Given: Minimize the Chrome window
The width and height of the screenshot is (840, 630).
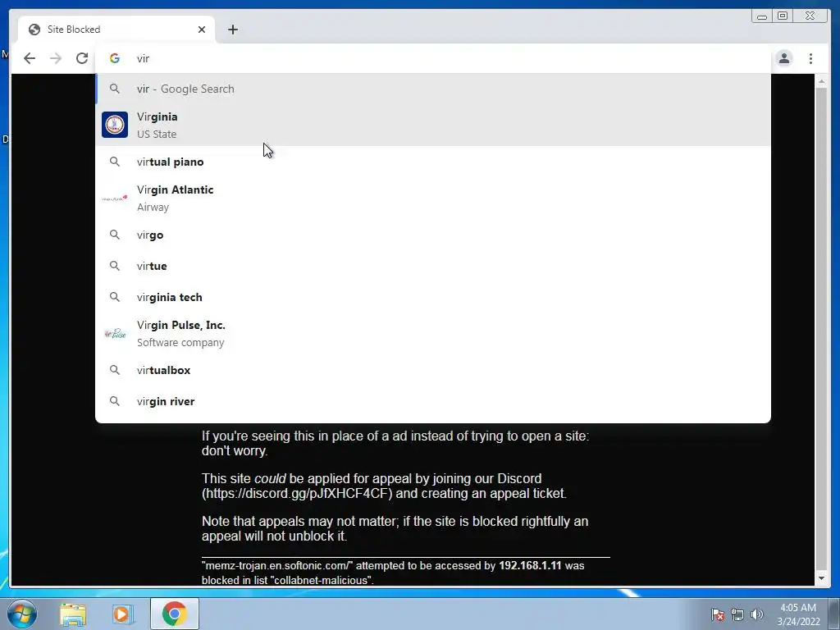Looking at the screenshot, I should [x=762, y=16].
